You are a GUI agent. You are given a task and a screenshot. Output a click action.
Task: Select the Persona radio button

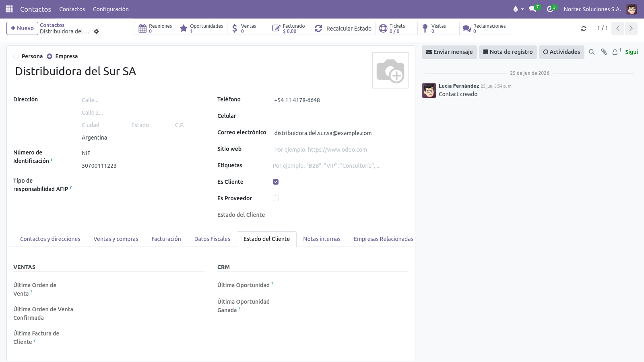point(16,56)
